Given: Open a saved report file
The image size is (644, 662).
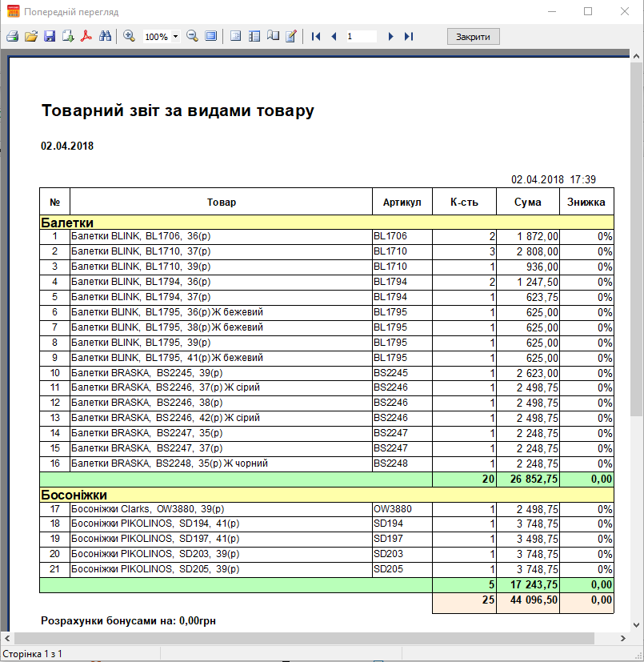Looking at the screenshot, I should click(31, 37).
